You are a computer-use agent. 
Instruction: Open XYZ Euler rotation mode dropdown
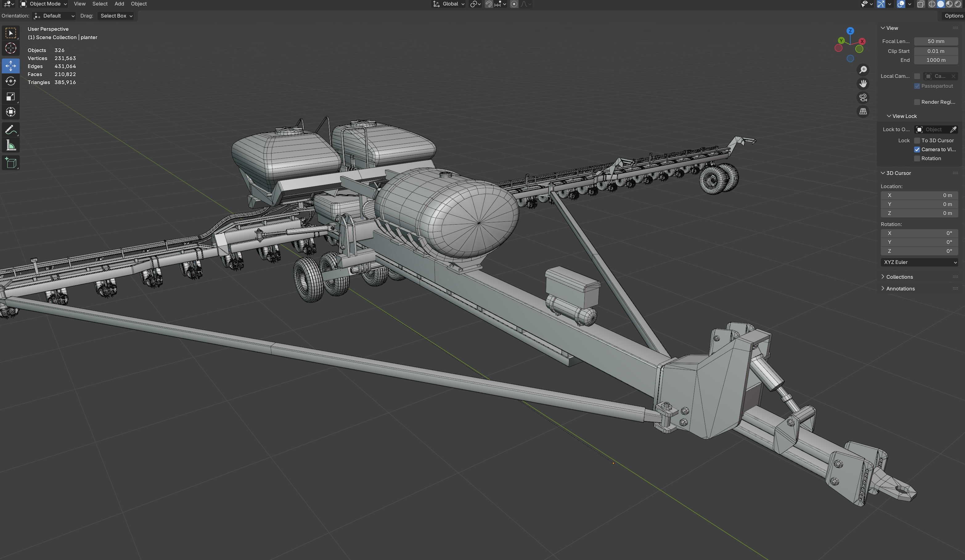click(919, 262)
